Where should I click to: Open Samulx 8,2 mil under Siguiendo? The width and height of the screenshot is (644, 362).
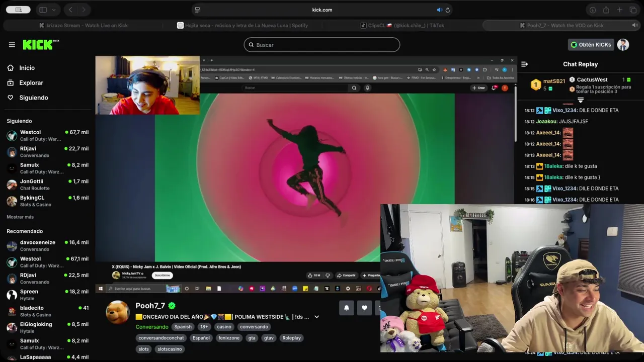[x=47, y=168]
